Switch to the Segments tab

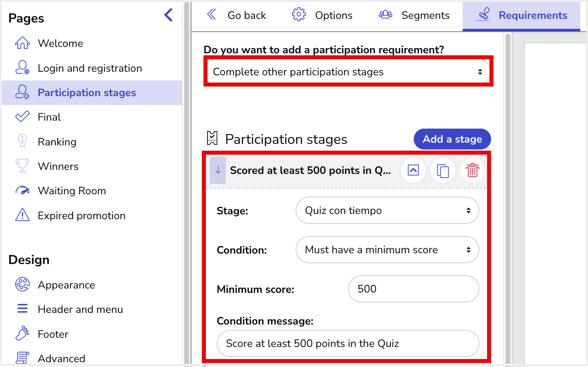coord(414,15)
